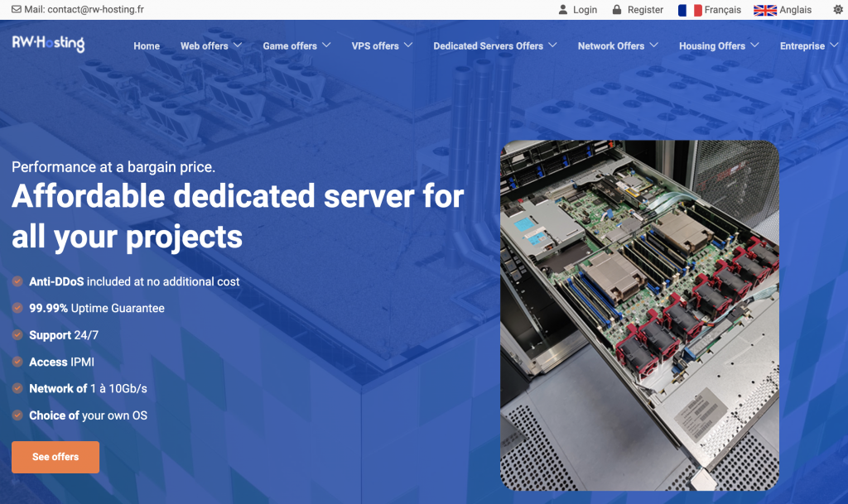Click the contact@rw-hosting.fr mail link

96,9
